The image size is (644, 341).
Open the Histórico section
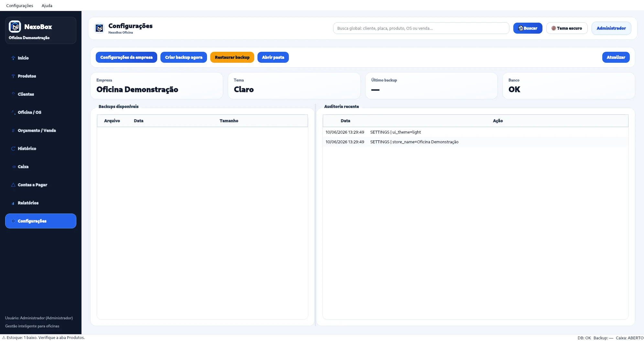pyautogui.click(x=41, y=148)
